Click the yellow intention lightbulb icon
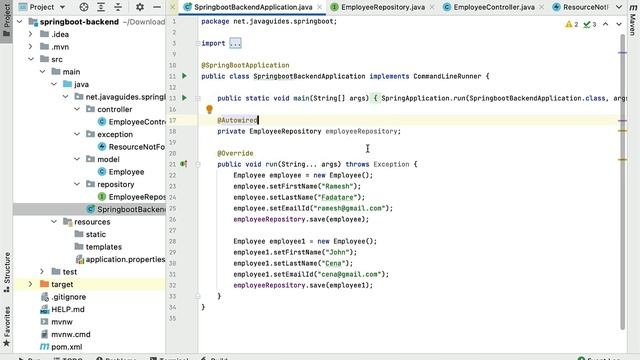This screenshot has height=360, width=640. click(x=209, y=109)
